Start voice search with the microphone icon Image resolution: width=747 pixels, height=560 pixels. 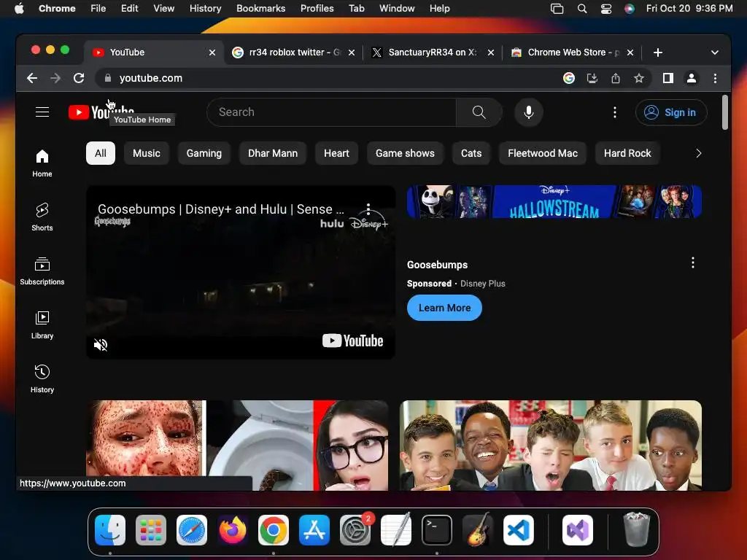coord(528,112)
